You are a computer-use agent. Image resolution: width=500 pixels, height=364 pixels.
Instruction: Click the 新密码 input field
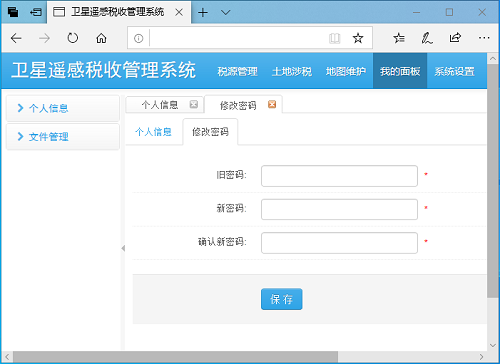pyautogui.click(x=339, y=209)
